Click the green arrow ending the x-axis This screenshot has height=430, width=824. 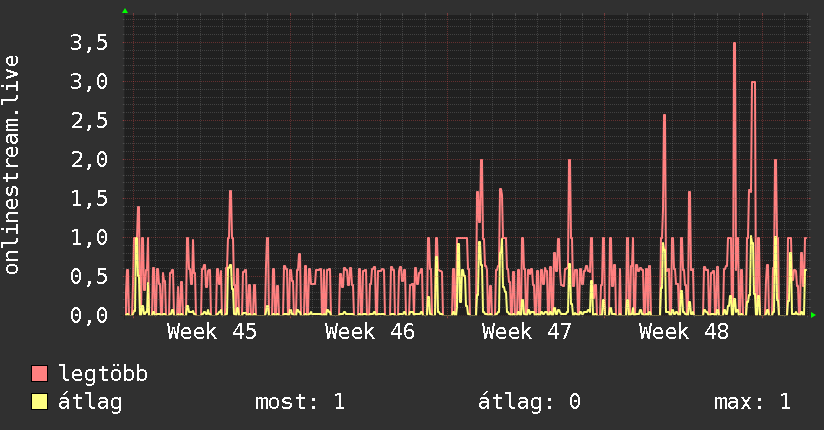coord(813,315)
